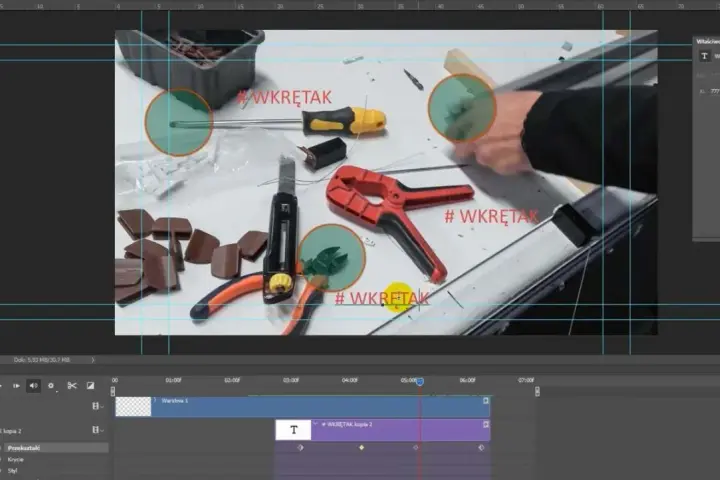Select the yellow active keyframe diamond
Screen dimensions: 720x480
tap(361, 447)
